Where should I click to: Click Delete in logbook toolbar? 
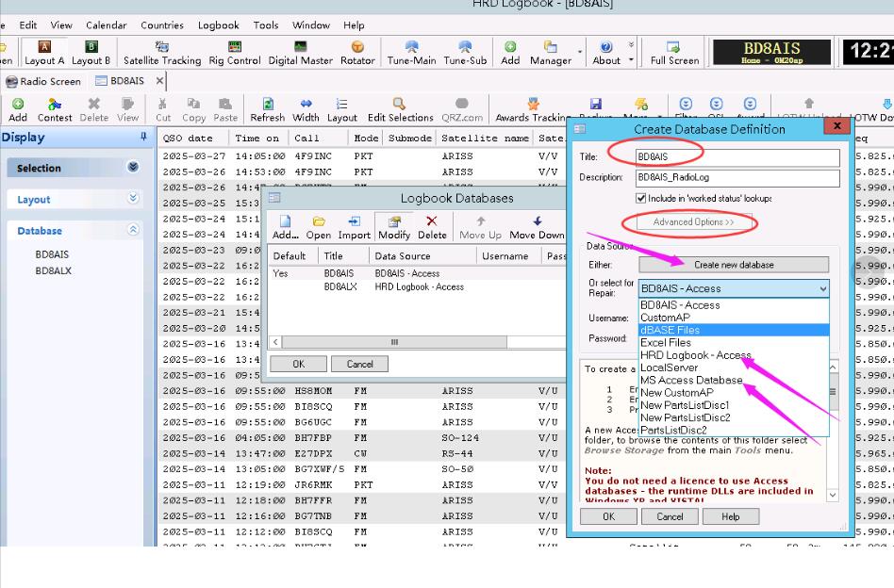(x=94, y=110)
